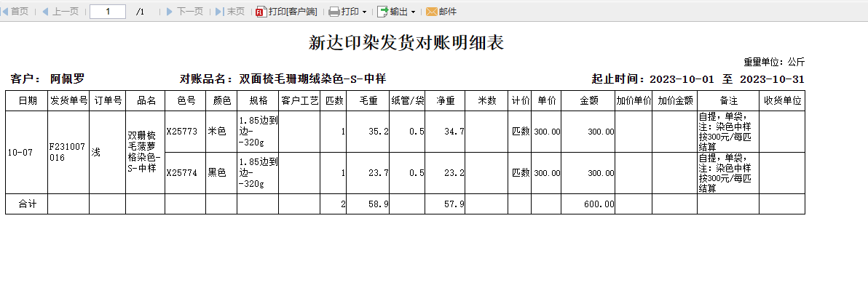Click the 备注 column header
The image size is (868, 301).
(x=728, y=101)
